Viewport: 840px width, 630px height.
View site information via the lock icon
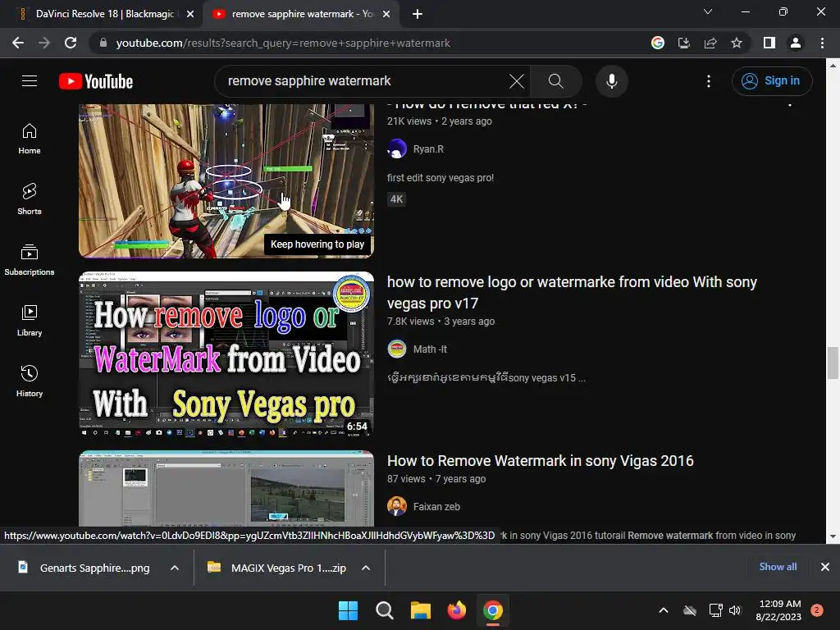pos(103,43)
